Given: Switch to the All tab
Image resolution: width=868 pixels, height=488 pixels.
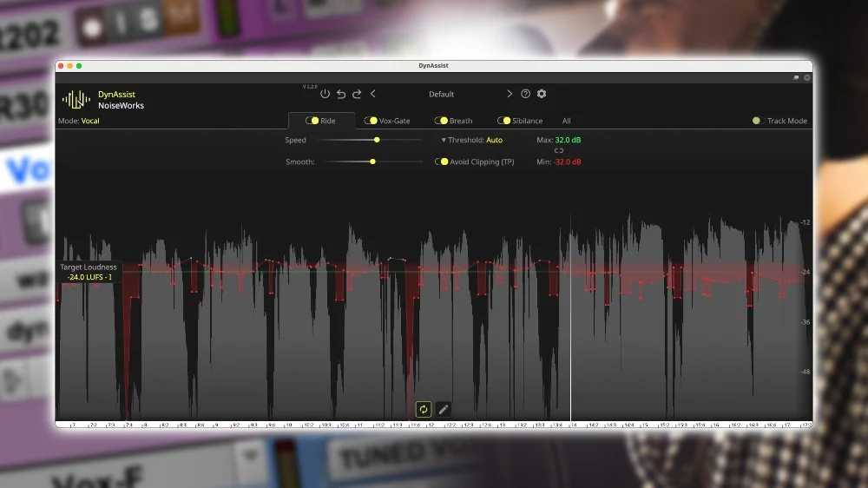Looking at the screenshot, I should click(x=566, y=121).
